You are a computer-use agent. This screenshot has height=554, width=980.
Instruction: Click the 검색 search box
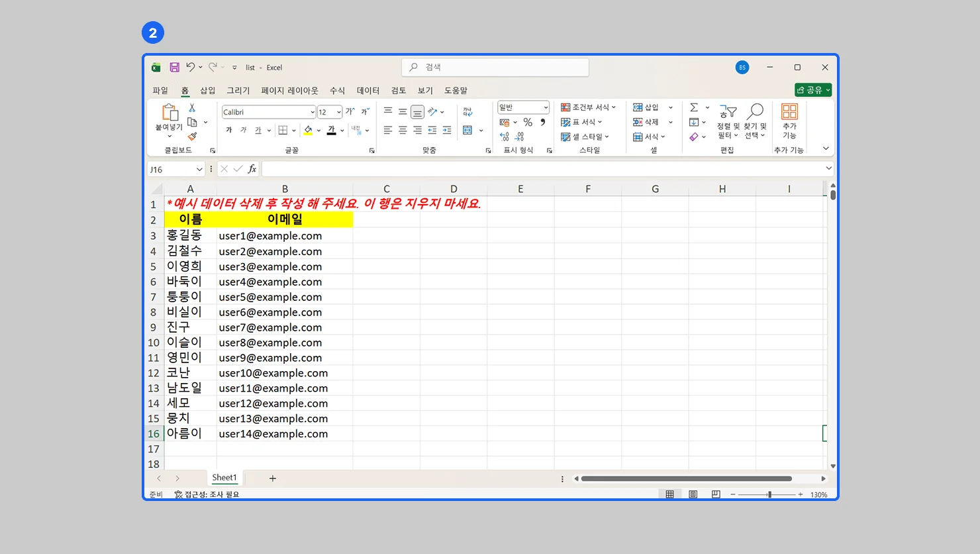click(495, 67)
